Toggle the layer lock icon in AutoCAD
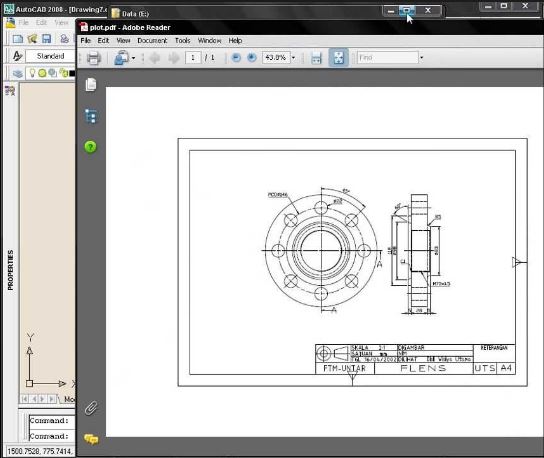 point(63,73)
